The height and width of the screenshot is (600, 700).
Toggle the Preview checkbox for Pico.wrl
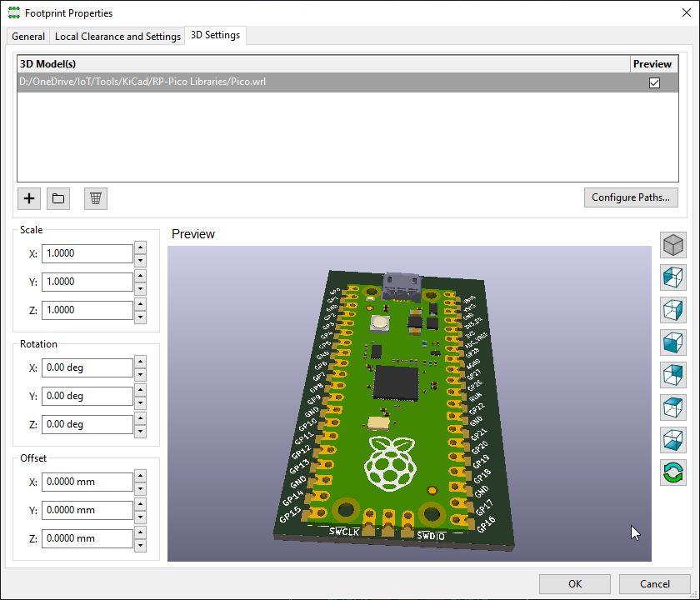[x=654, y=82]
